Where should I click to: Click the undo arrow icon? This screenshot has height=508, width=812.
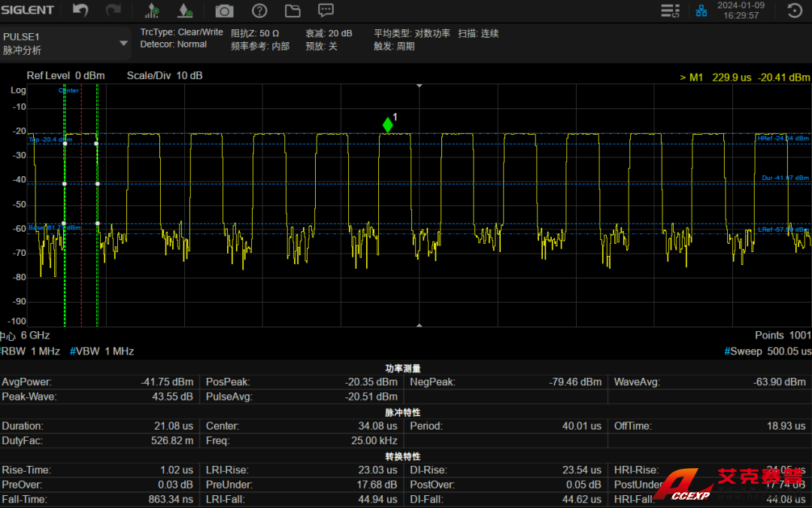[x=80, y=11]
